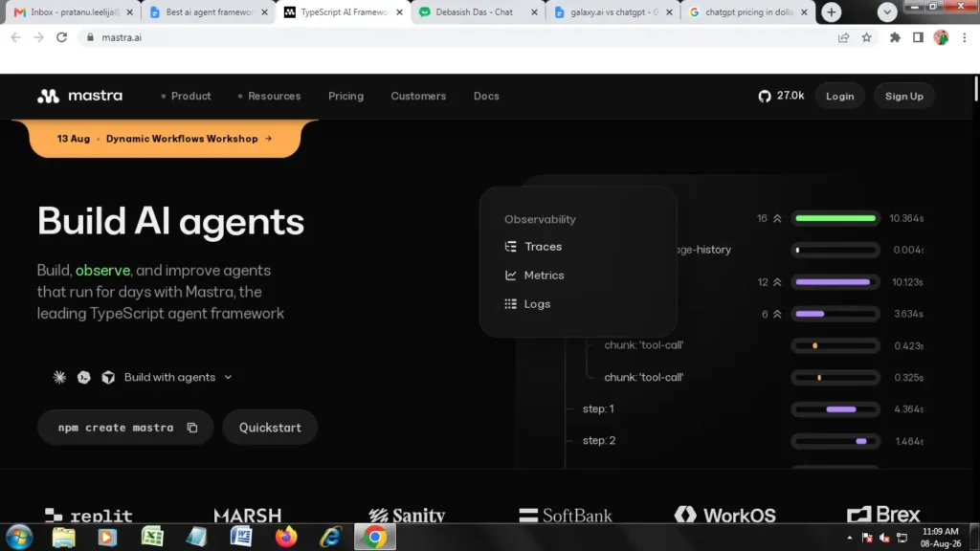The height and width of the screenshot is (551, 980).
Task: Click the Logs grid icon
Action: 511,304
